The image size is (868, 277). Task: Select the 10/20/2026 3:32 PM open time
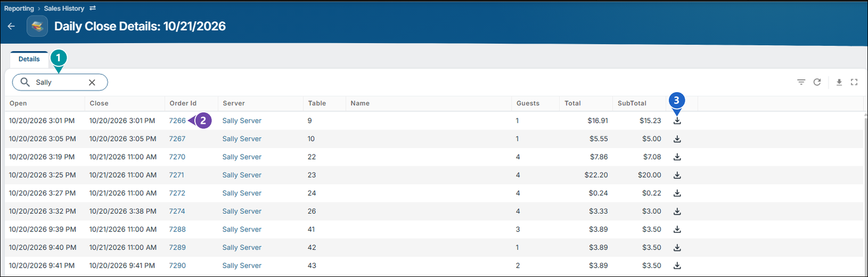point(43,211)
